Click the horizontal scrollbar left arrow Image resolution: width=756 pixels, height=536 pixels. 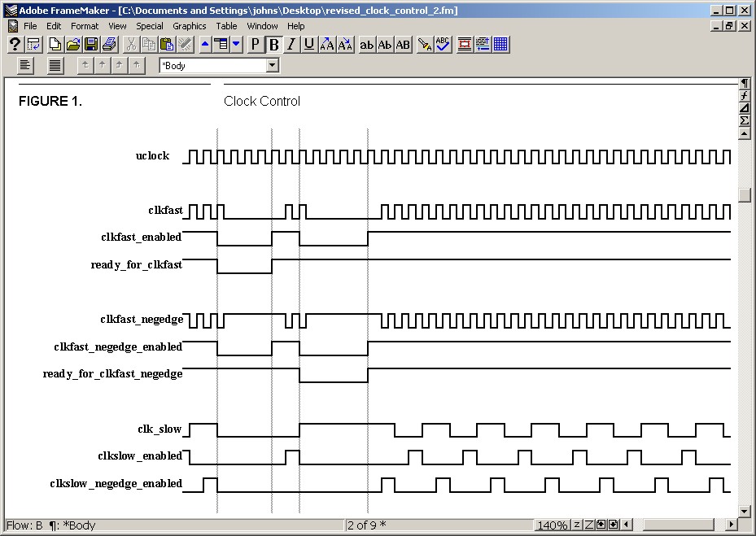(627, 525)
